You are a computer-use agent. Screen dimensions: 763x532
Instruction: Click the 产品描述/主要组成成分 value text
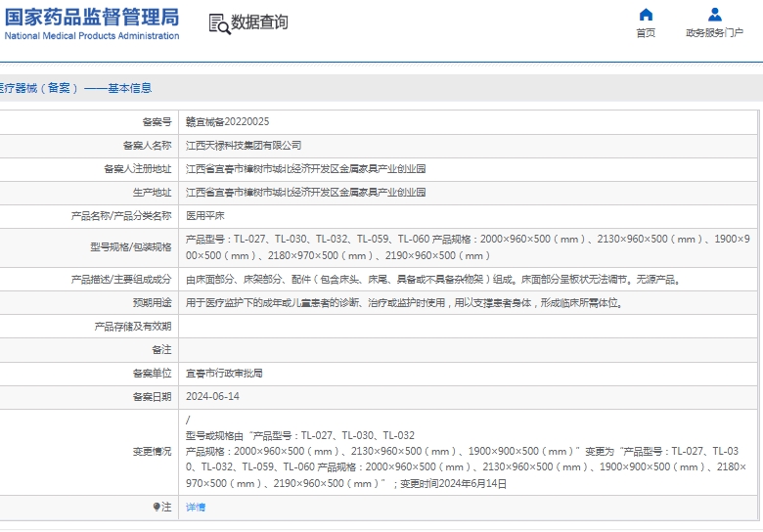(x=432, y=279)
